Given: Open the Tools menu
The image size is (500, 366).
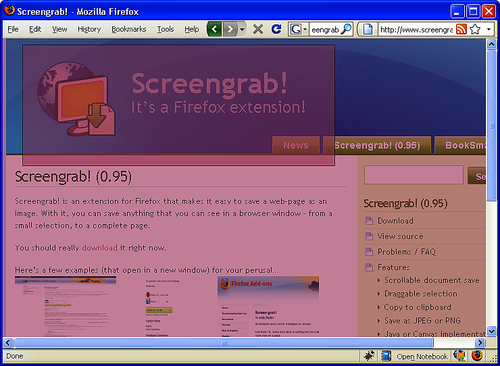Looking at the screenshot, I should point(165,29).
